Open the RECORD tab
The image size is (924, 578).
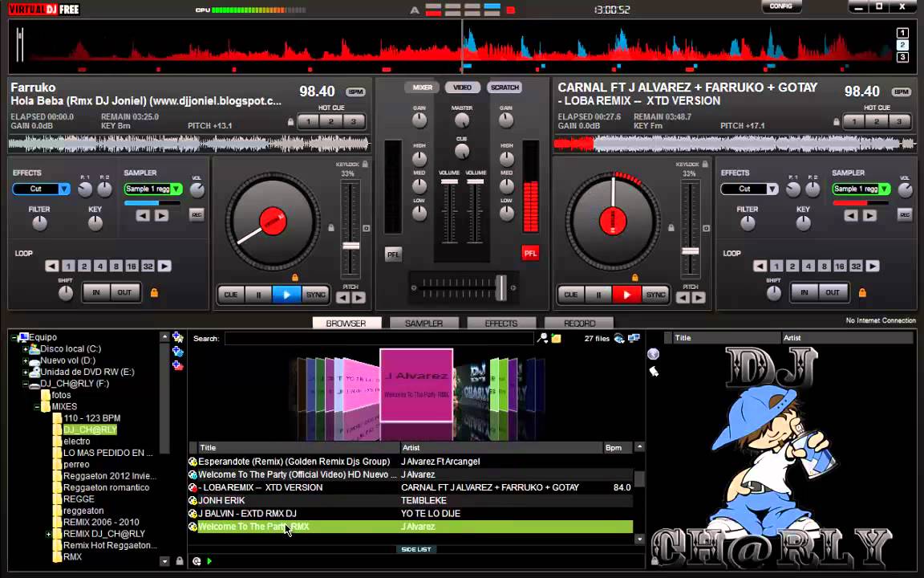[x=579, y=324]
